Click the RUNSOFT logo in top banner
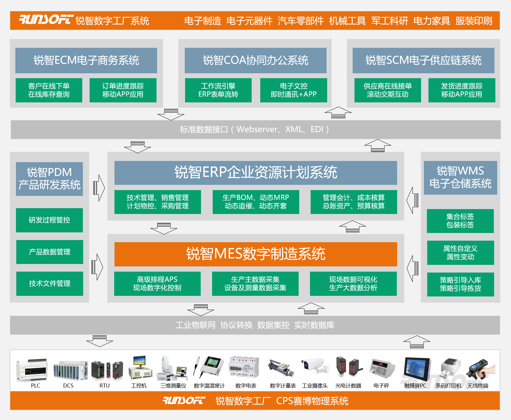Viewport: 511px width, 420px height. tap(46, 20)
